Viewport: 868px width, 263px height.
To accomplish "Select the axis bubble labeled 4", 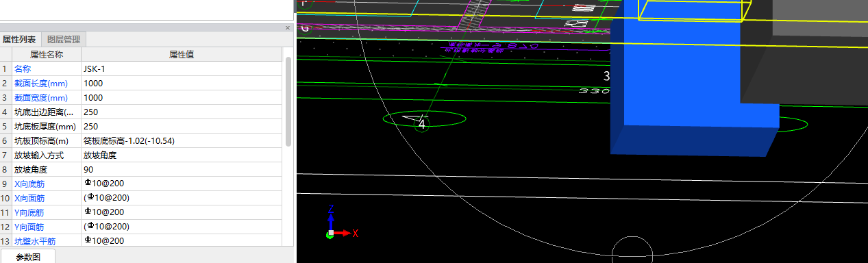I will tap(422, 125).
